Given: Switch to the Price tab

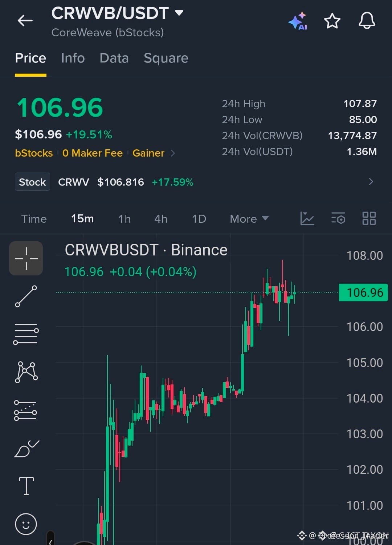Looking at the screenshot, I should coord(30,58).
